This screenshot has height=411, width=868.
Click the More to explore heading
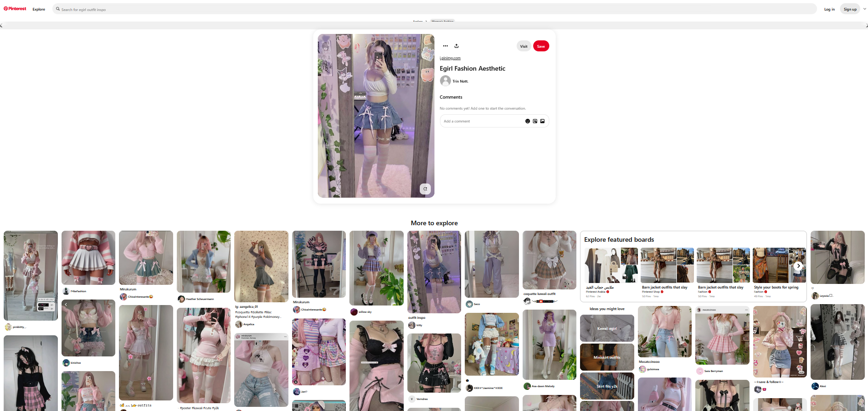click(434, 223)
